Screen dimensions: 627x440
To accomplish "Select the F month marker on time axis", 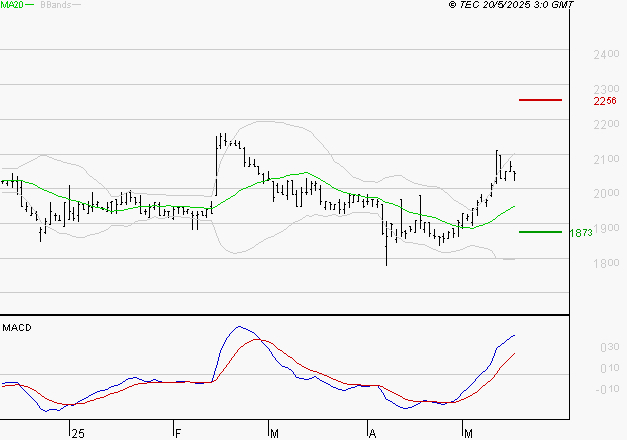I will coord(179,432).
